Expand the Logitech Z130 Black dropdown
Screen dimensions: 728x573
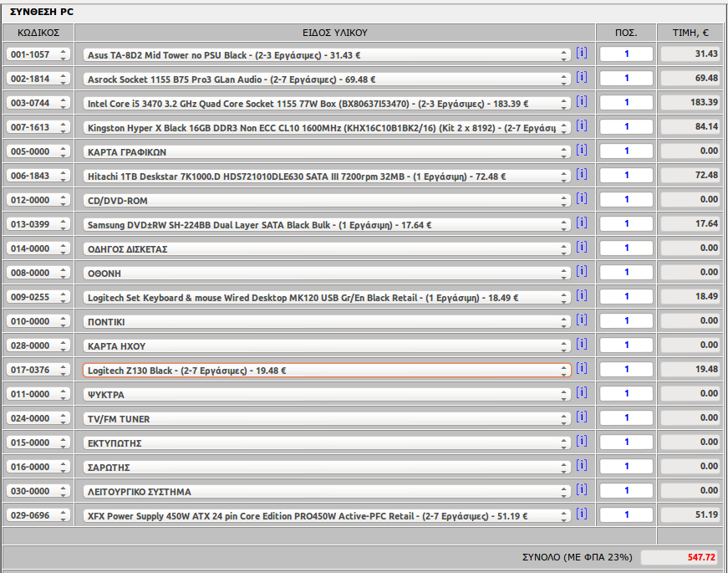(327, 371)
